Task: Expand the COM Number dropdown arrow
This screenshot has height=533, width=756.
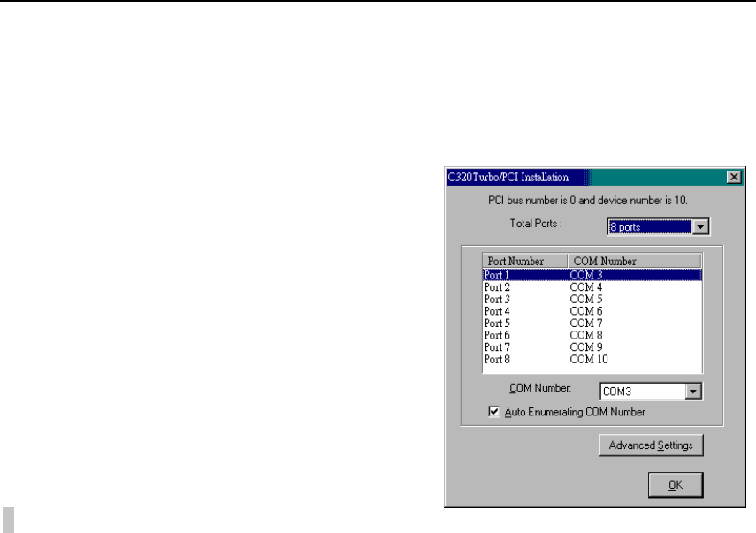Action: (x=693, y=392)
